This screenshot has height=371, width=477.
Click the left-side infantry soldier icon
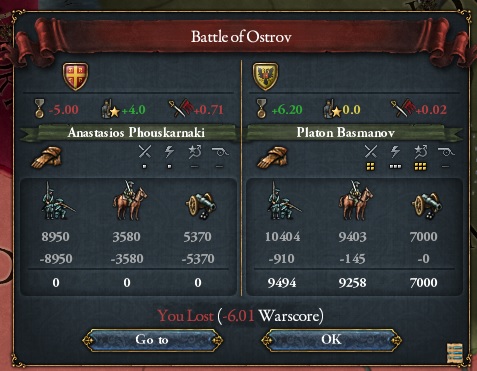[x=57, y=200]
